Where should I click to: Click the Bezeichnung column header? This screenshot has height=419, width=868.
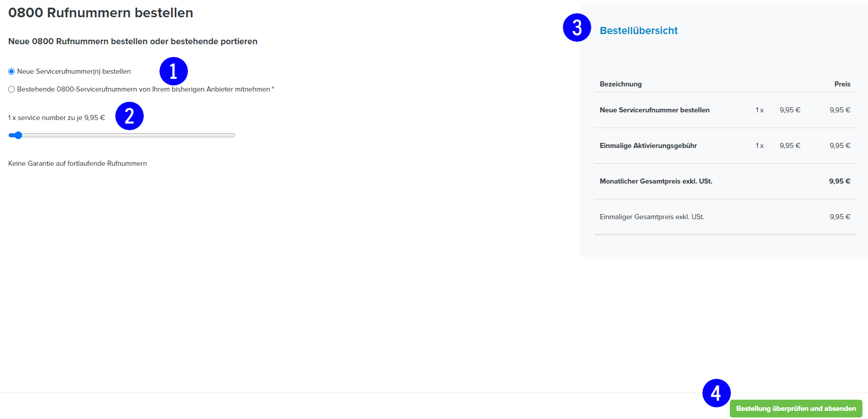pos(621,84)
